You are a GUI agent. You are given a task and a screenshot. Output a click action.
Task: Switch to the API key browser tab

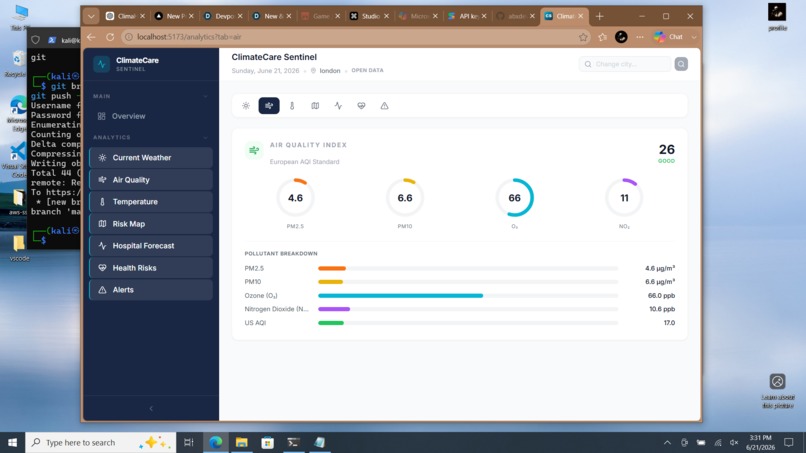[x=466, y=16]
